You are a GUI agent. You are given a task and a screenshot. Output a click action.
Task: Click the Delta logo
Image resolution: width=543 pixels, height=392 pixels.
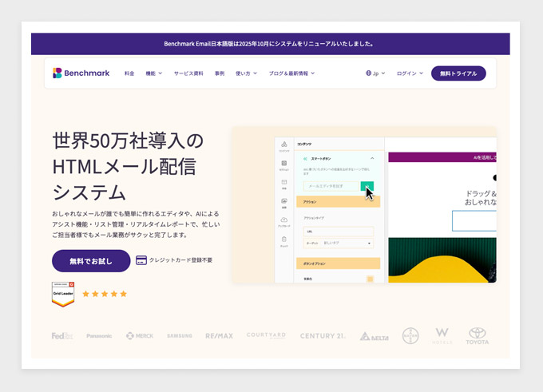pyautogui.click(x=374, y=336)
